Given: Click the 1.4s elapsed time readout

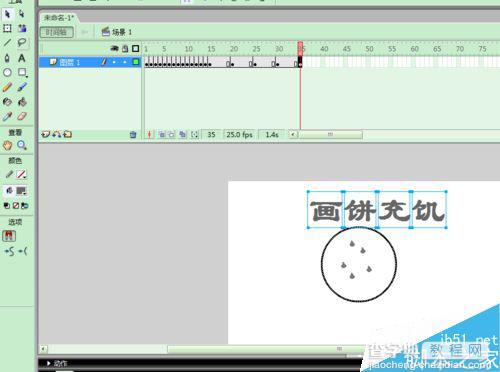Looking at the screenshot, I should [x=272, y=135].
